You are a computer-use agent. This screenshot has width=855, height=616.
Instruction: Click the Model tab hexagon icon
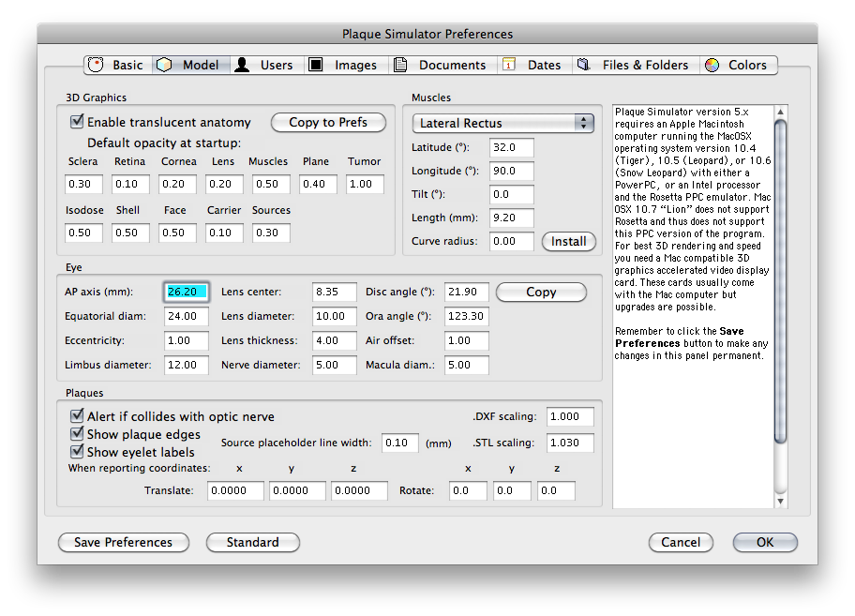pos(165,65)
